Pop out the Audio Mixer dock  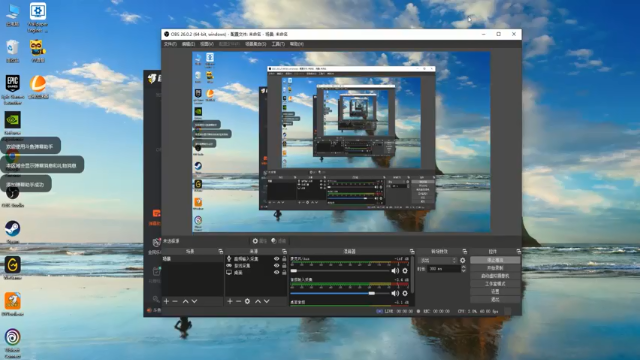click(x=412, y=251)
